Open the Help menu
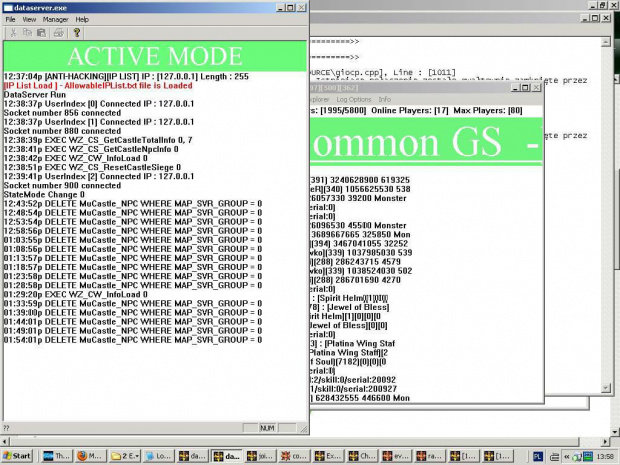620x465 pixels. [82, 19]
